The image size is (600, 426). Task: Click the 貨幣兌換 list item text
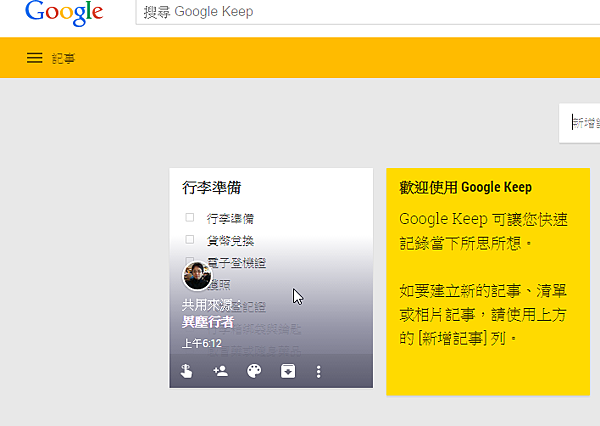[230, 241]
